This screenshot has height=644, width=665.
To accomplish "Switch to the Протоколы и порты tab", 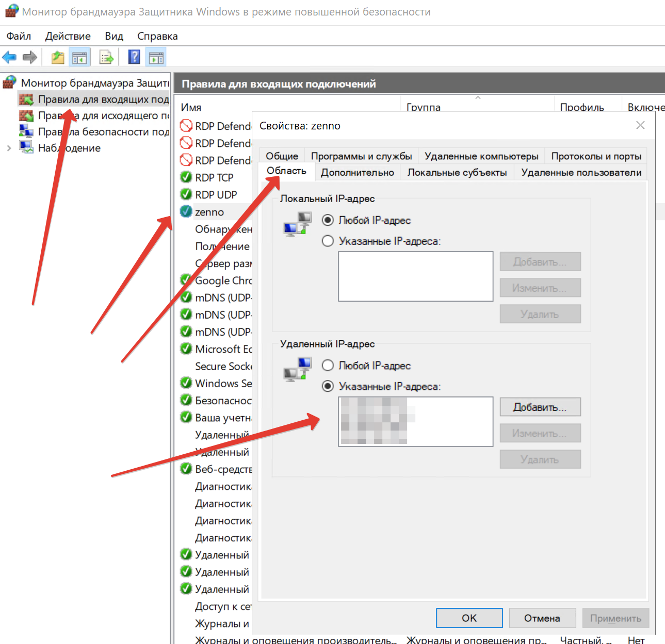I will coord(596,156).
